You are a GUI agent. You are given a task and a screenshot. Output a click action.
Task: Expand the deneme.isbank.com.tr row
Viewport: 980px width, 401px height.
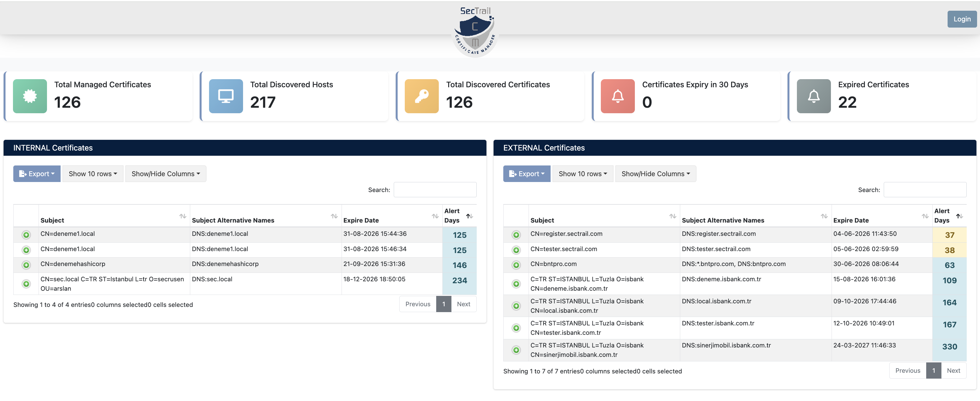click(516, 284)
